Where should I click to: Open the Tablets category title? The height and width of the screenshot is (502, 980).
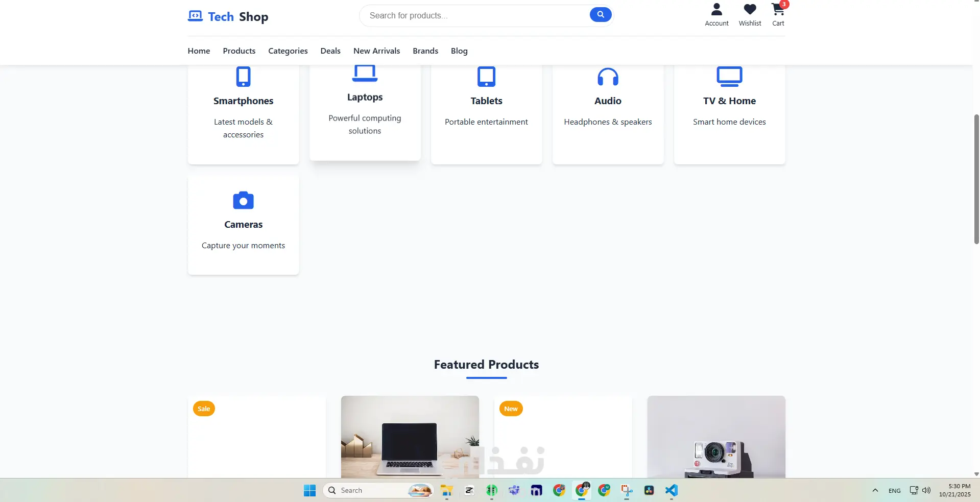pyautogui.click(x=487, y=101)
